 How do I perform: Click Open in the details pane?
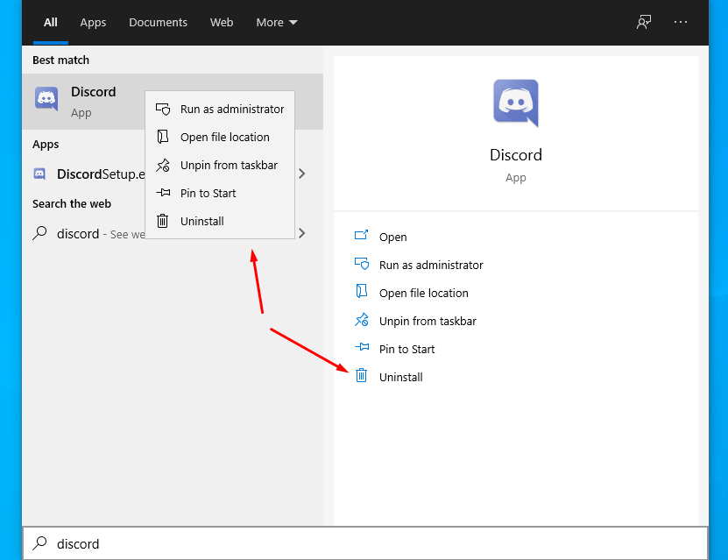pyautogui.click(x=392, y=237)
